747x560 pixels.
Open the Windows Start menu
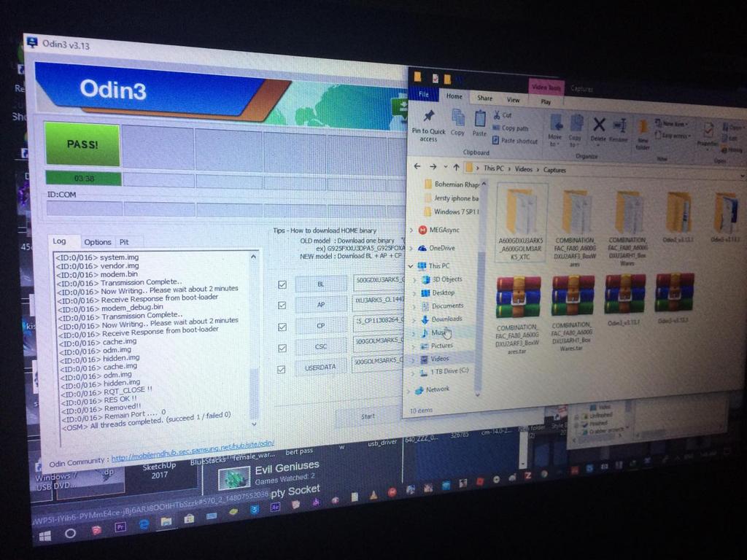point(45,537)
